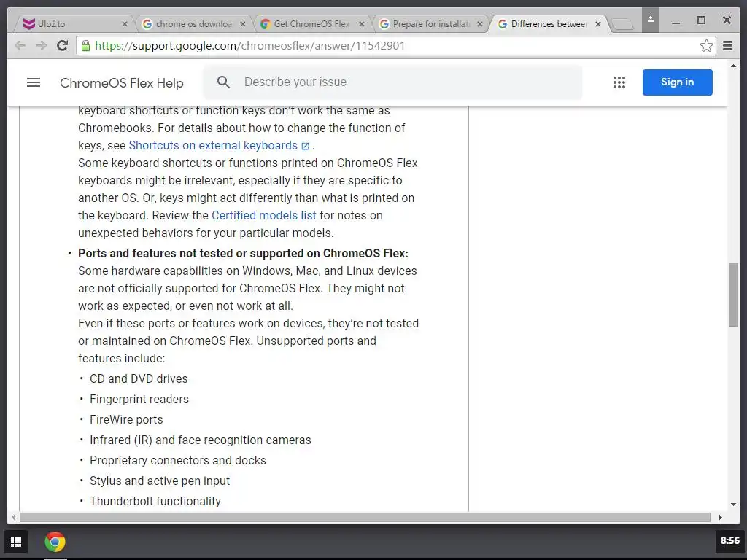Click the search magnifier icon

pyautogui.click(x=223, y=82)
